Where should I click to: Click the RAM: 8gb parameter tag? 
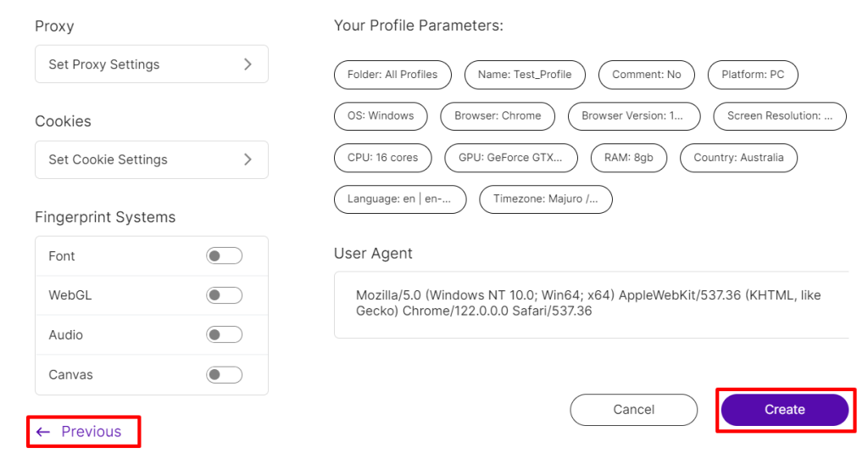tap(629, 158)
